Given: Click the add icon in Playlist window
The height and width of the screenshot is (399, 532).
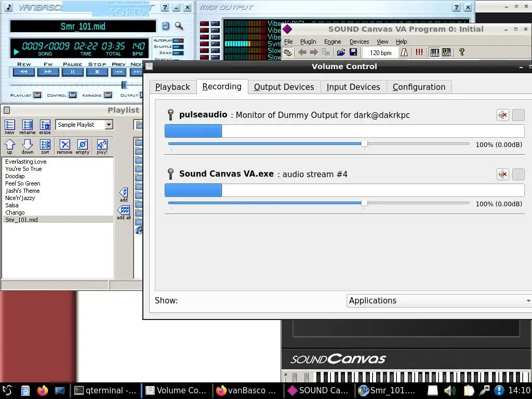Looking at the screenshot, I should tap(124, 195).
